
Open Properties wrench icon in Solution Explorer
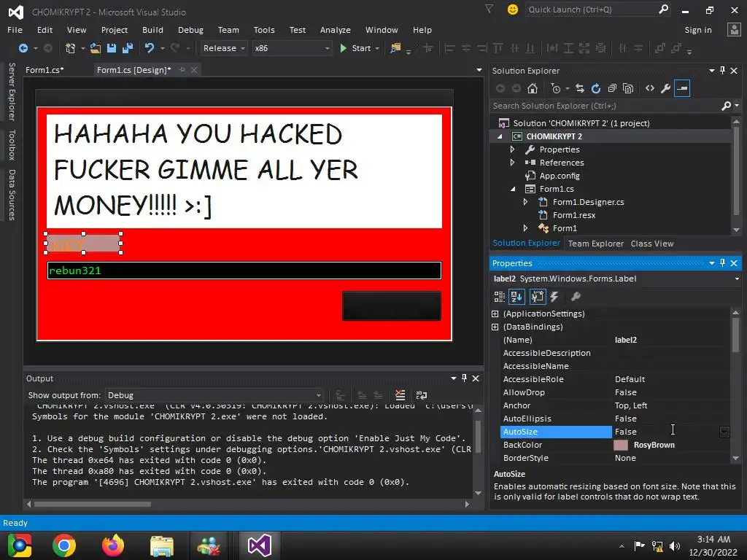[666, 88]
